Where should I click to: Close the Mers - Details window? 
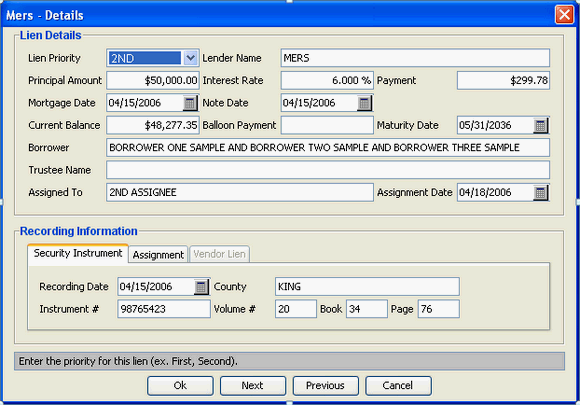[x=564, y=15]
